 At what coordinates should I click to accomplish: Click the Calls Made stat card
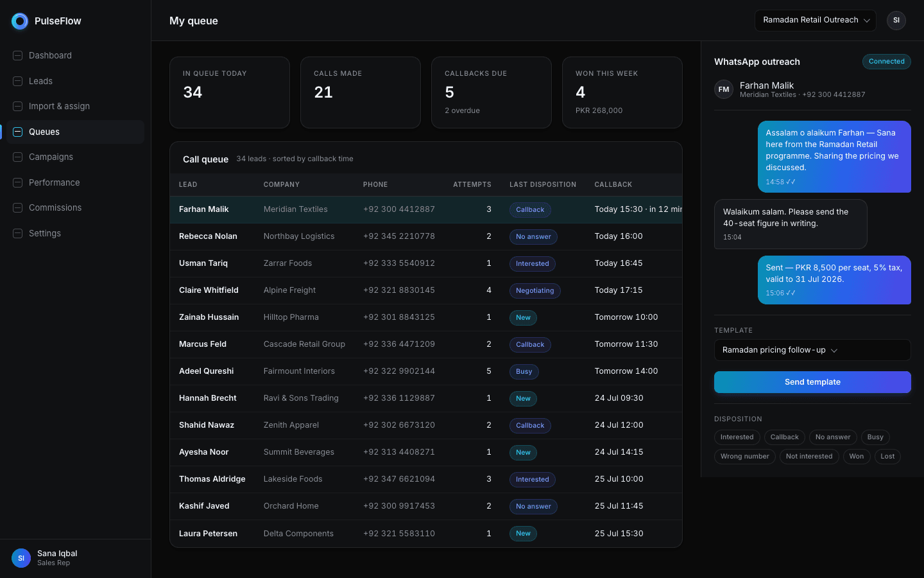361,92
